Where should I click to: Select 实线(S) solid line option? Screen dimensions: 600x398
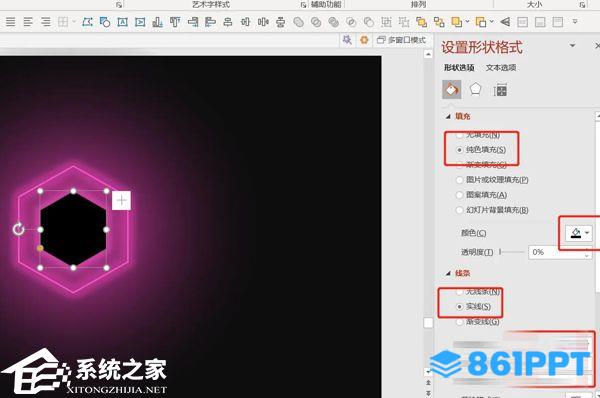[474, 307]
